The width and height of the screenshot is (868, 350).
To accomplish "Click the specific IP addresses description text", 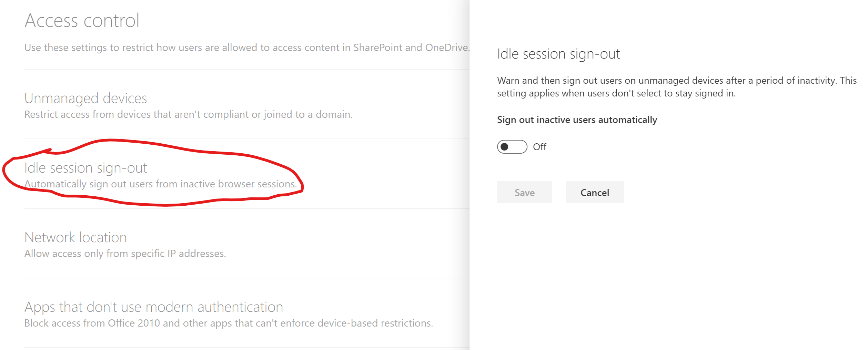I will [125, 253].
